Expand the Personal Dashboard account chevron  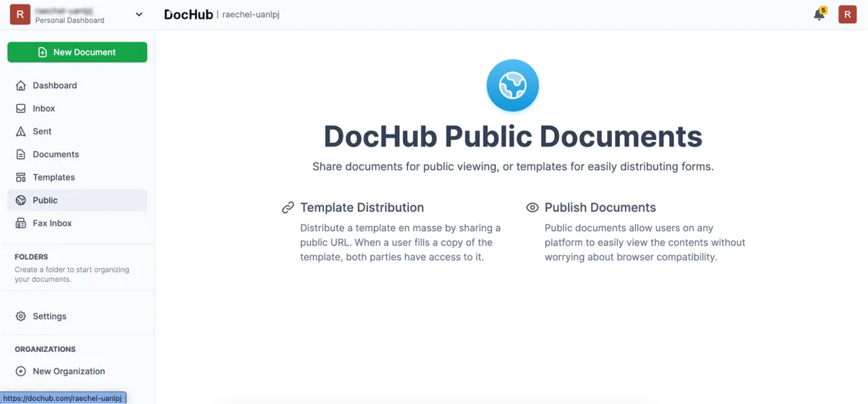coord(139,14)
